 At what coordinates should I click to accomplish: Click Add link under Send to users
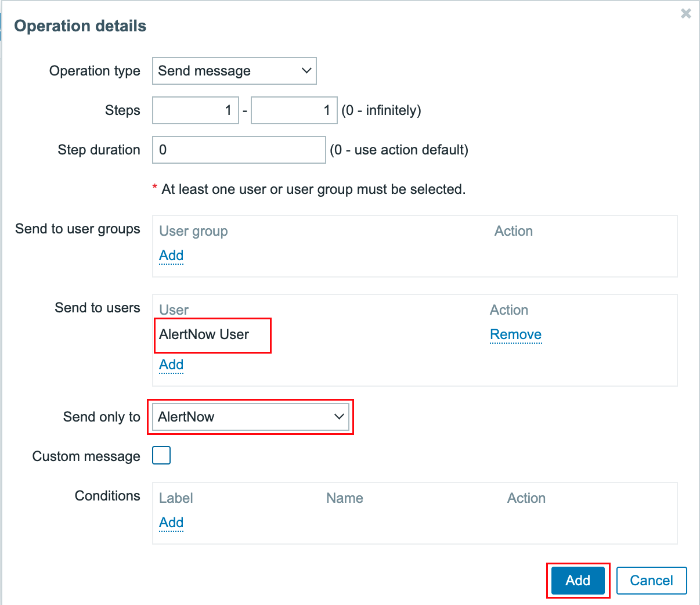tap(171, 365)
